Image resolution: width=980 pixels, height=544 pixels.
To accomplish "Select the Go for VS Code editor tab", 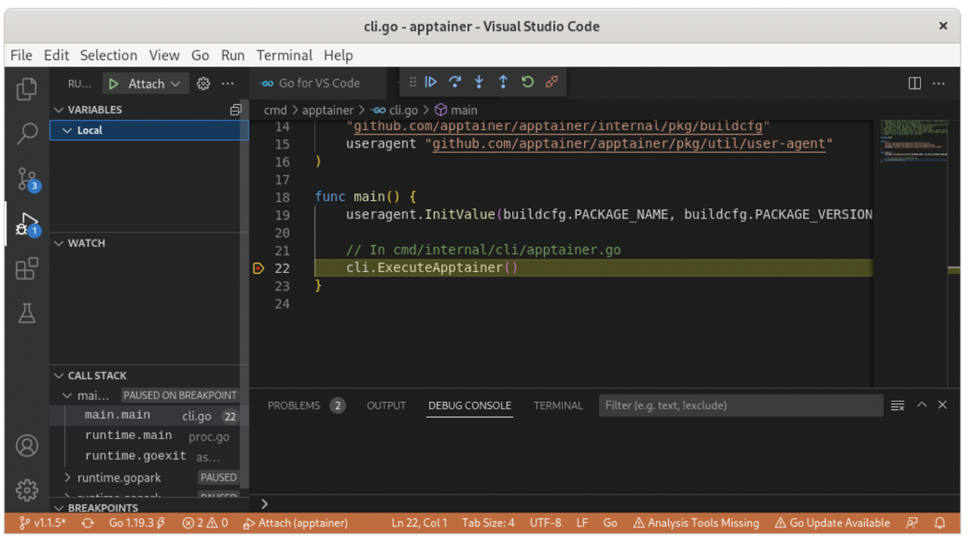I will (x=317, y=83).
